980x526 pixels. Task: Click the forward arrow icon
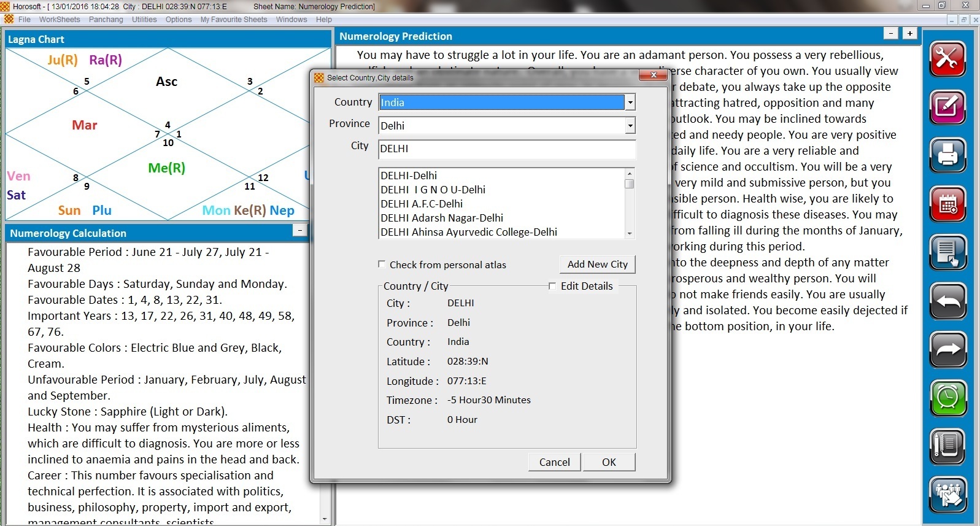[x=947, y=349]
